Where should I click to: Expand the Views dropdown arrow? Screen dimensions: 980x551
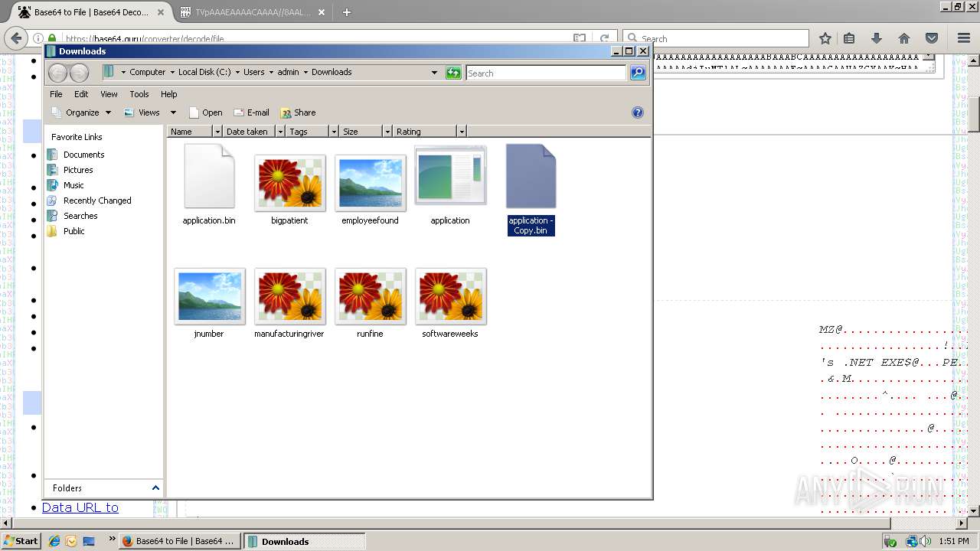(x=173, y=112)
